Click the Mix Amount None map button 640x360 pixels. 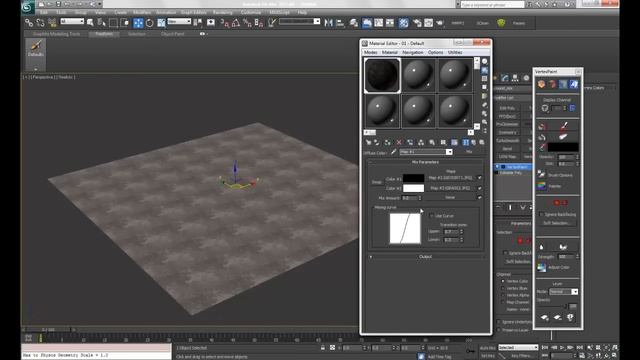click(451, 198)
